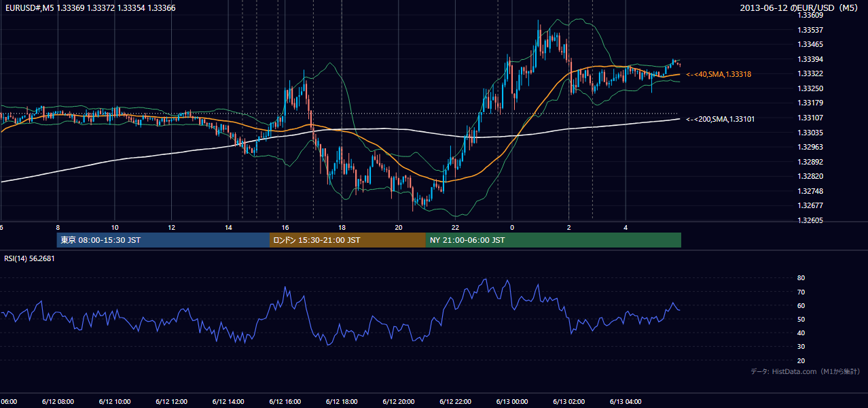Click hour marker 16 above session bars
The height and width of the screenshot is (408, 868).
285,227
